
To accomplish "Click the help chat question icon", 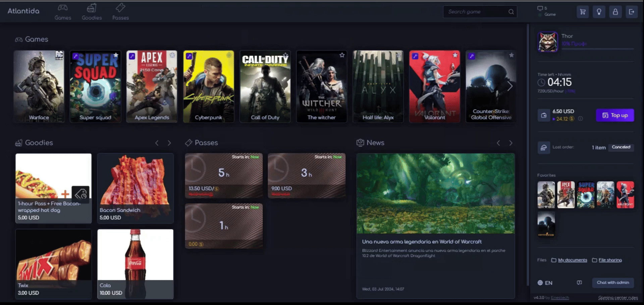I will pos(579,283).
